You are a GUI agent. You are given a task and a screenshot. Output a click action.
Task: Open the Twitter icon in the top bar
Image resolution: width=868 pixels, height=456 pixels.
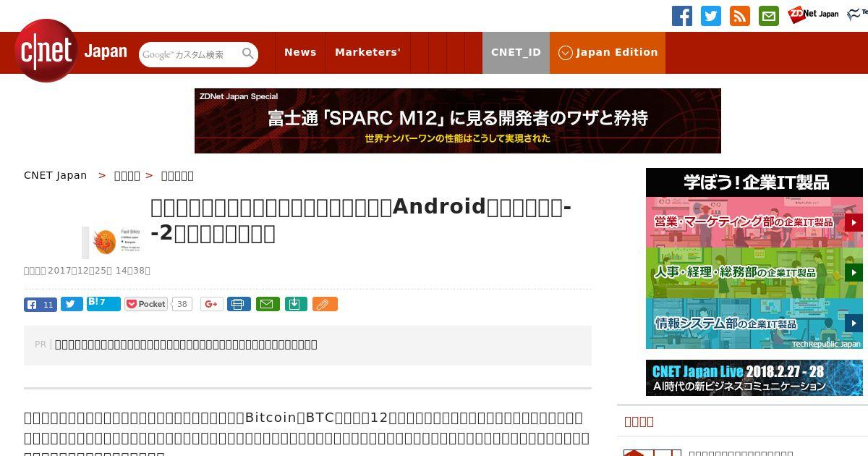711,16
